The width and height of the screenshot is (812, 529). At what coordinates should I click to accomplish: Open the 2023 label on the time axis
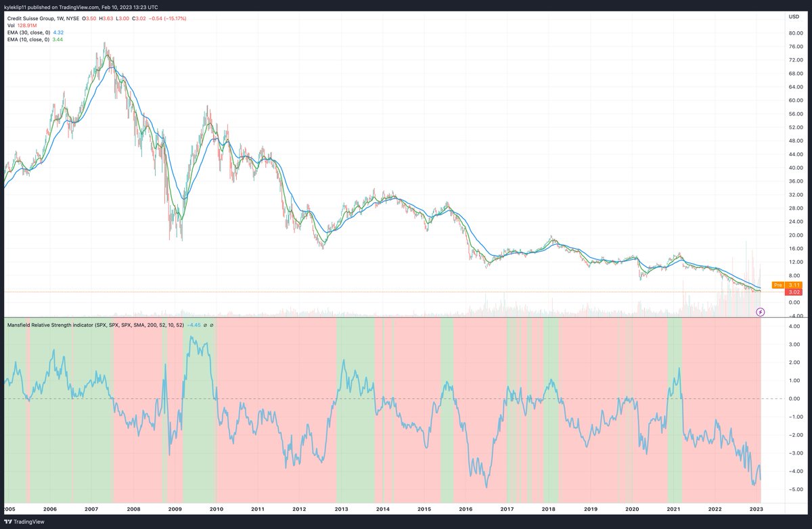tap(756, 509)
